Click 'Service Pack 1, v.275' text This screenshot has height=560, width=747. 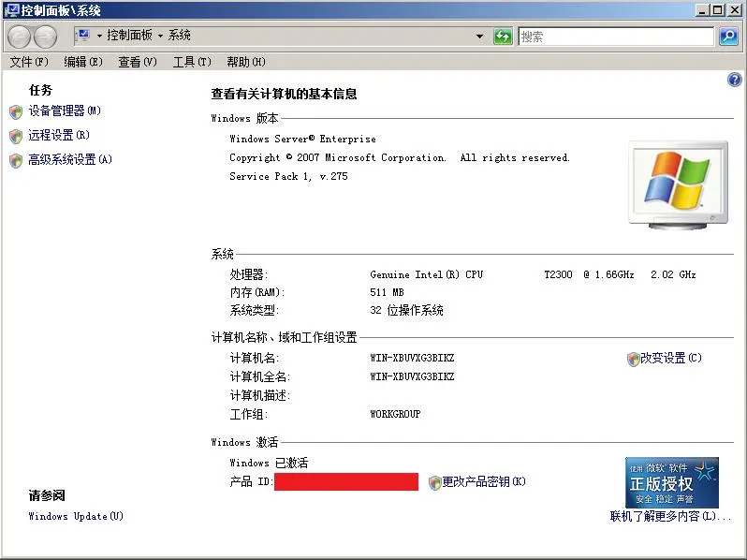click(x=288, y=176)
